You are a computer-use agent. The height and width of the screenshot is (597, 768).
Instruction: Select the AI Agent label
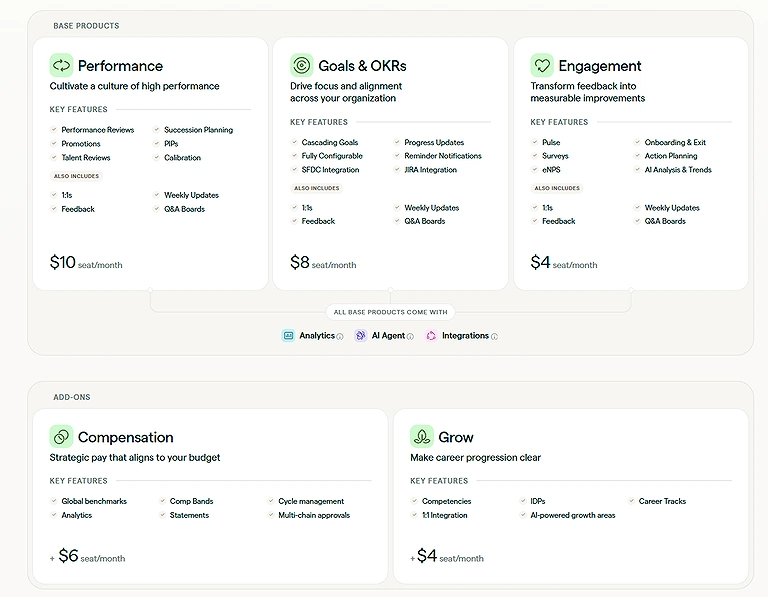[x=388, y=335]
